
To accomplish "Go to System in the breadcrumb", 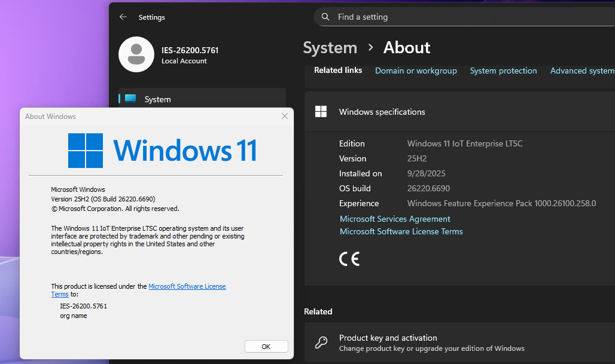I will point(330,48).
